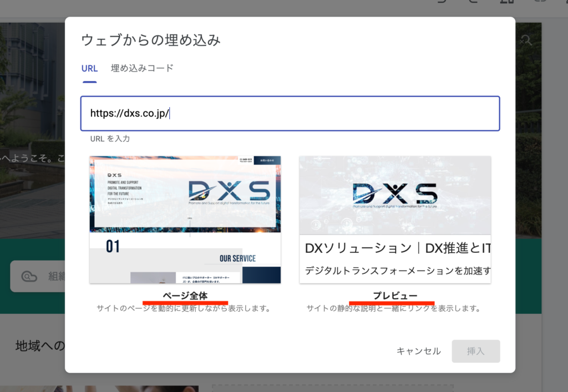
Task: Click the プレビュー description text about links
Action: point(394,308)
